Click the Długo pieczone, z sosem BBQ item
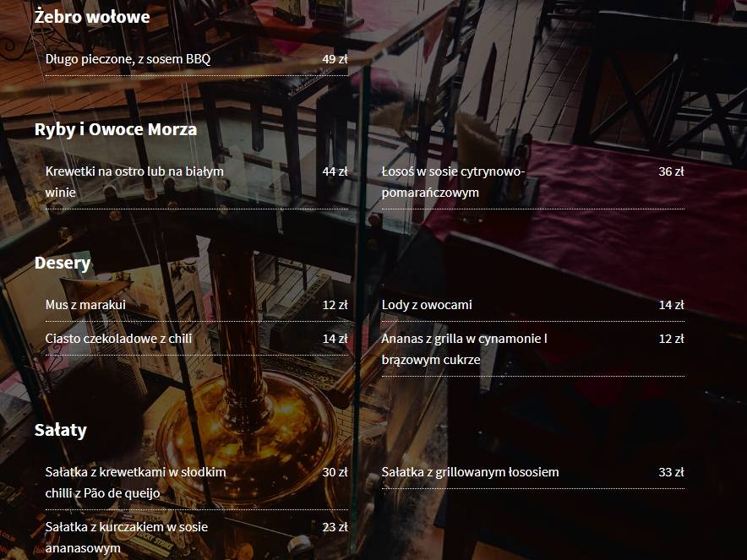 pyautogui.click(x=128, y=59)
